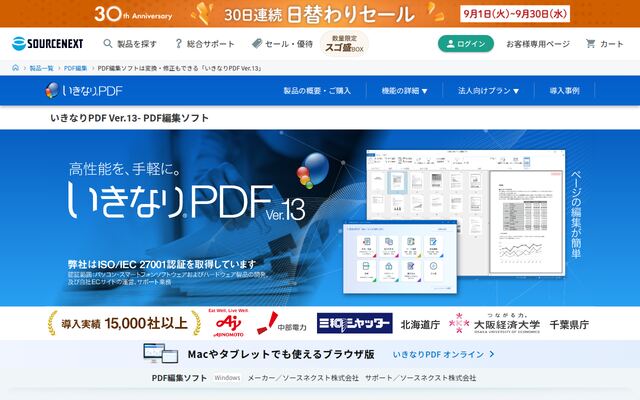Click the いきなりPDF Ver.13- PDF編集ソフト heading
640x400 pixels.
[x=129, y=118]
